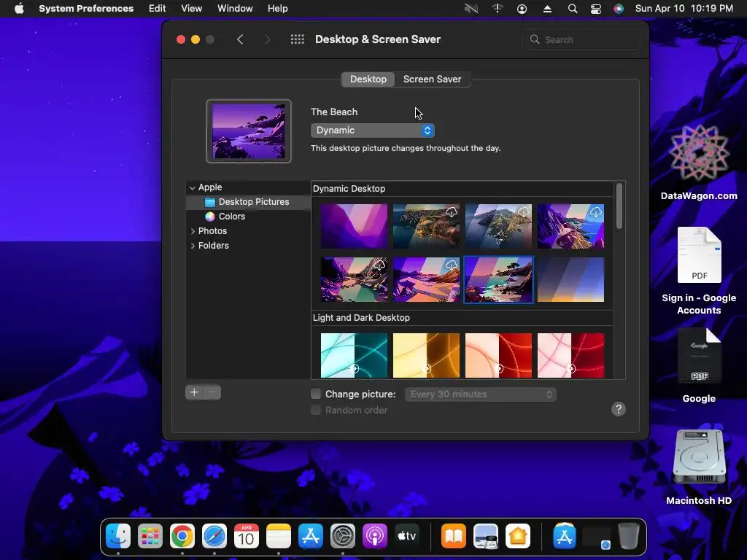Open System Preferences from the Dock

point(343,536)
